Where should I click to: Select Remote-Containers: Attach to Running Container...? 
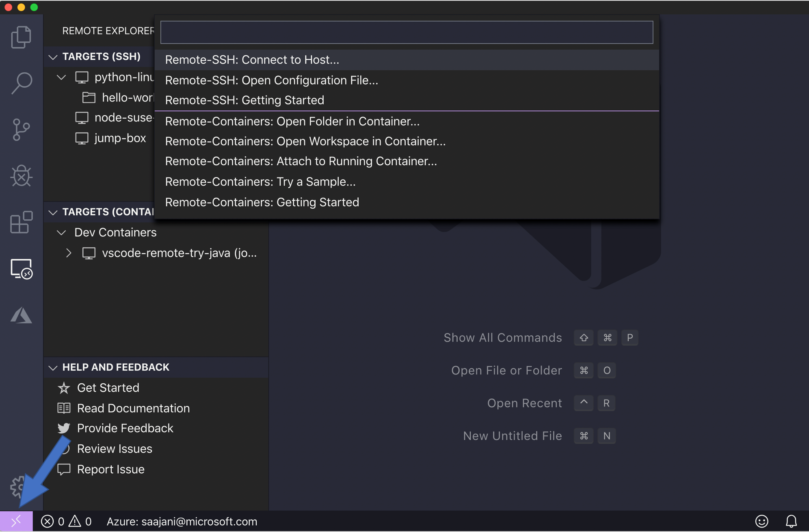[x=301, y=161]
